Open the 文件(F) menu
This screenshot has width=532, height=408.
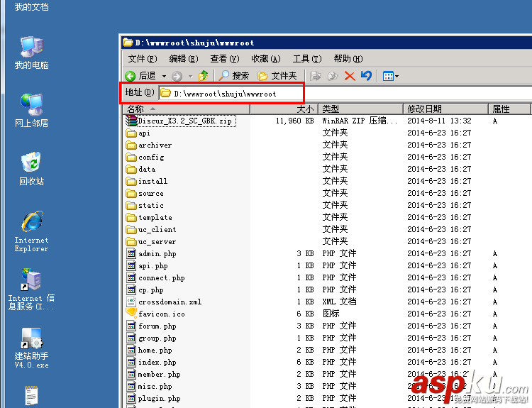coord(143,59)
